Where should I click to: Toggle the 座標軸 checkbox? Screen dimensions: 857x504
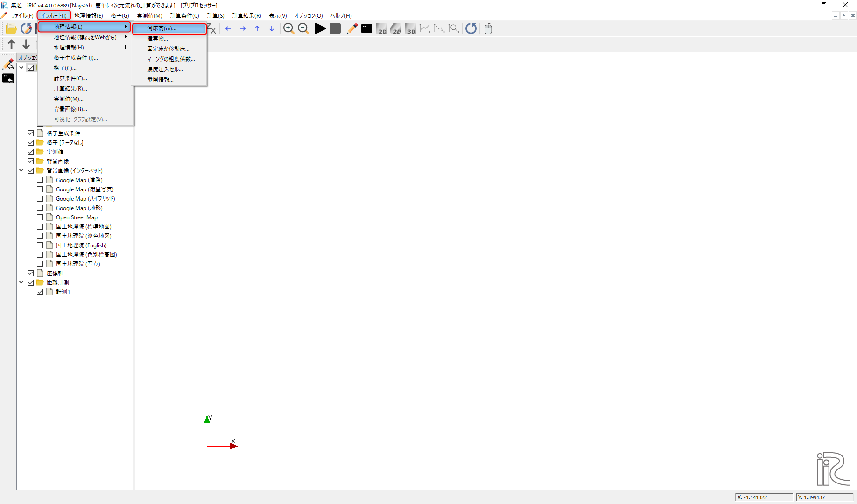(31, 273)
